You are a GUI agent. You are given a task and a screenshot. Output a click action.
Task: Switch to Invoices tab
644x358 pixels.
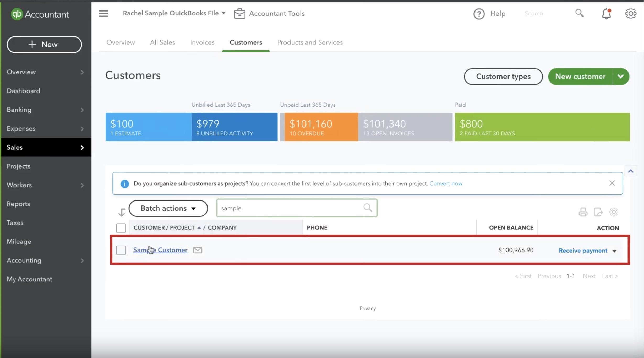tap(202, 42)
